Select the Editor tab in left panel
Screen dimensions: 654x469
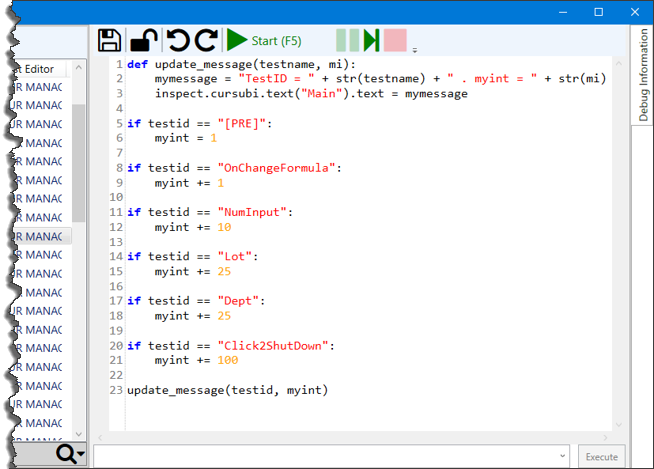pos(40,69)
